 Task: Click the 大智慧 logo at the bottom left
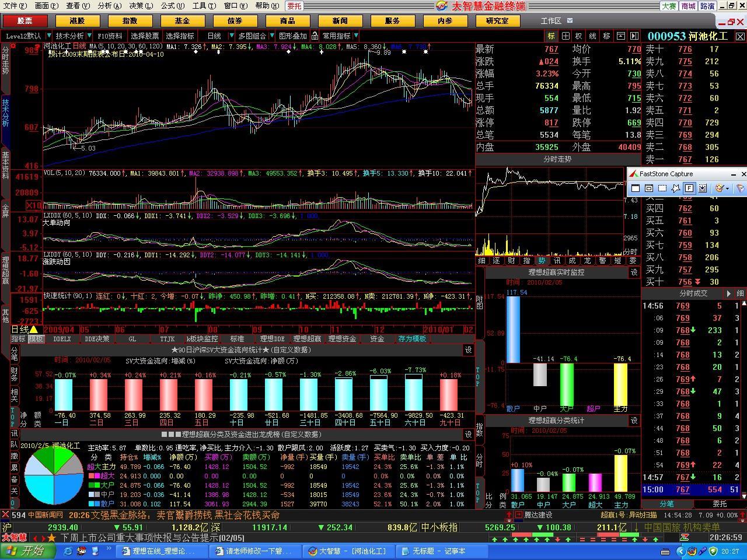pos(14,538)
